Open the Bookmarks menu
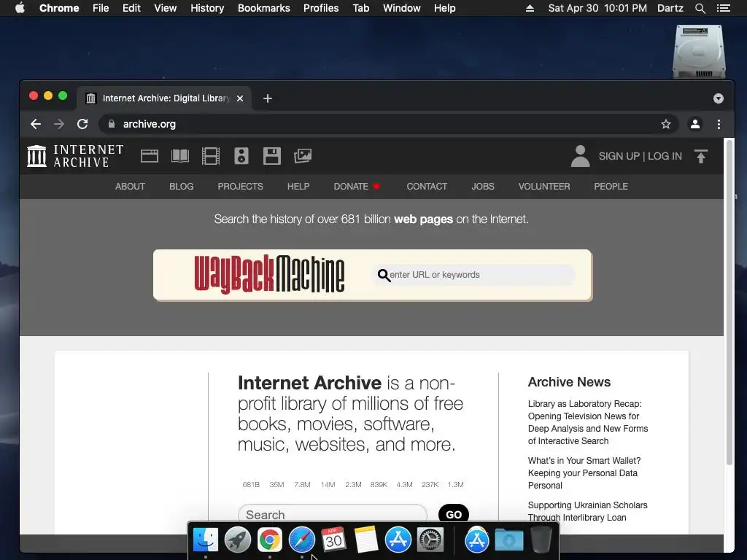This screenshot has width=747, height=560. coord(264,8)
